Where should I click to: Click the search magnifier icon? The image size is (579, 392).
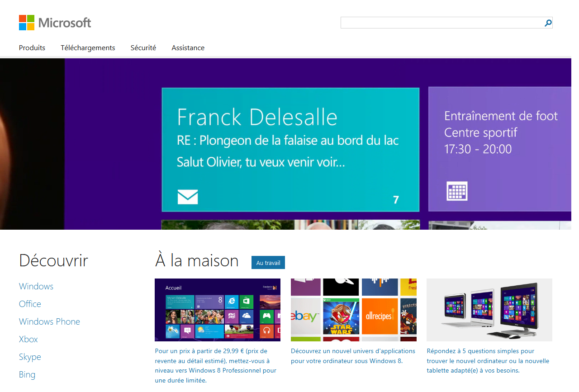point(548,23)
